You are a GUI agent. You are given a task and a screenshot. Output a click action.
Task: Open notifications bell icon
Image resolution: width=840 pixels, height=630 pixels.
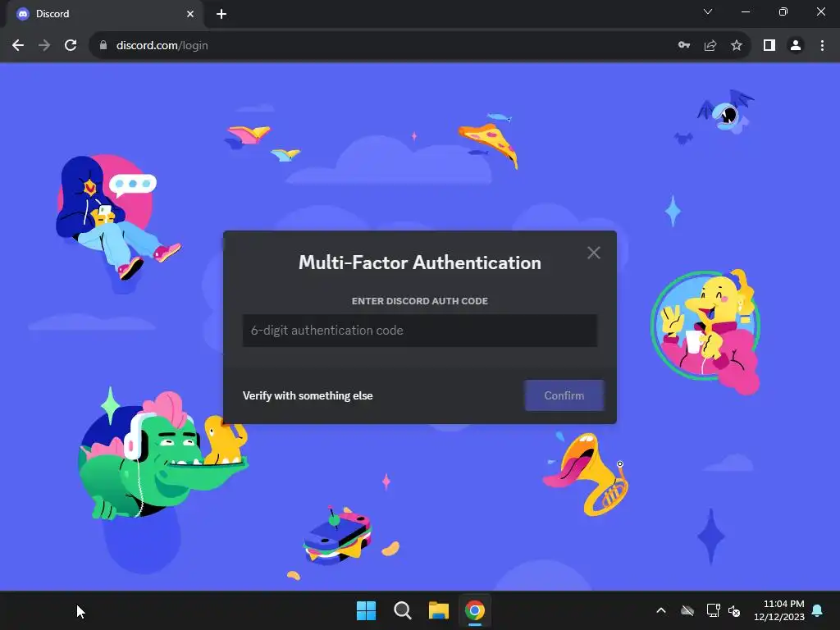pyautogui.click(x=818, y=610)
